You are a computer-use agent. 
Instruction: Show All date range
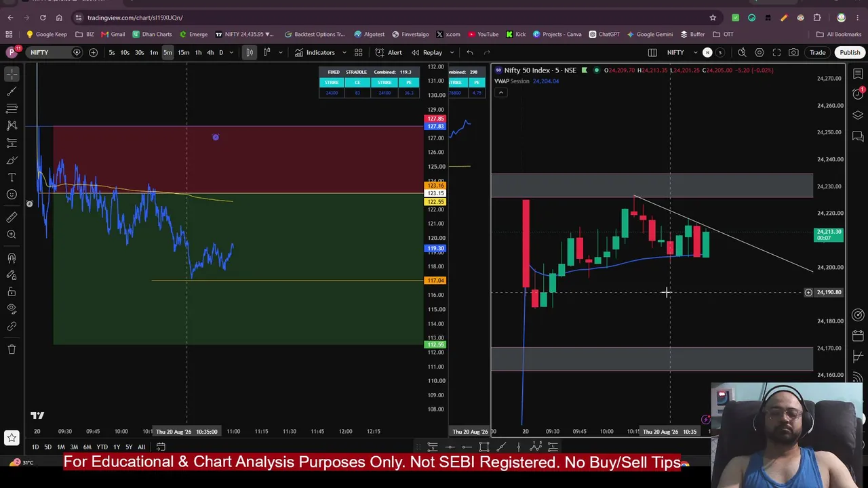[x=141, y=447]
